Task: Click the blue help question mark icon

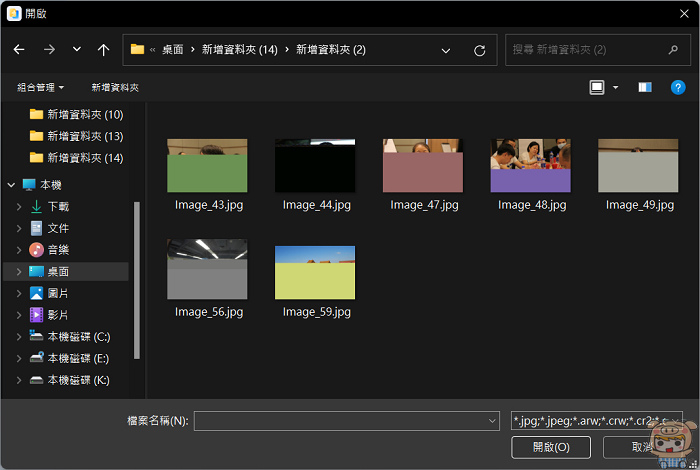Action: 678,88
